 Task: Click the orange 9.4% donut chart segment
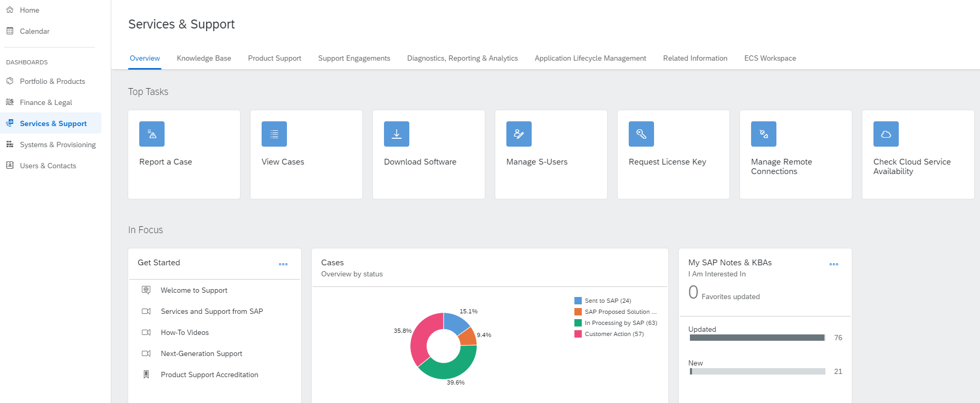468,338
